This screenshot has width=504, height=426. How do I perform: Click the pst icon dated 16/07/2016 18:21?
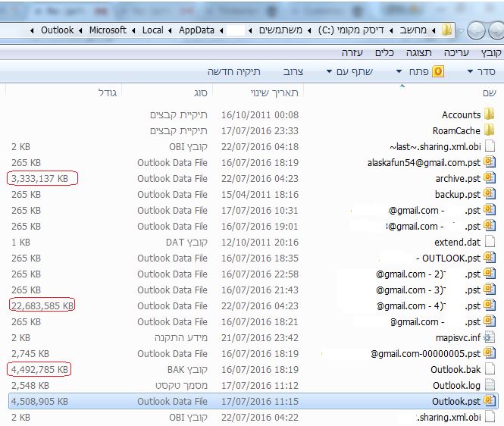(x=490, y=321)
